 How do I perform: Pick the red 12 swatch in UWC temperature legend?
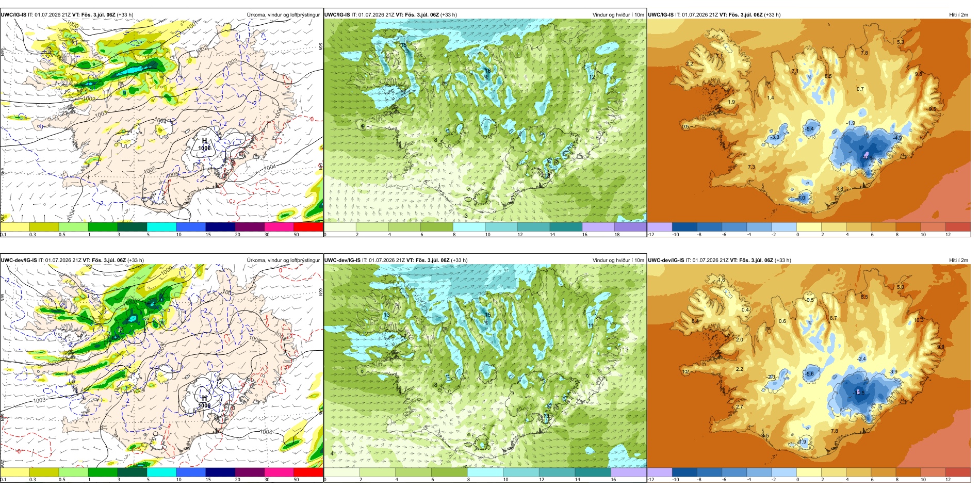[958, 227]
